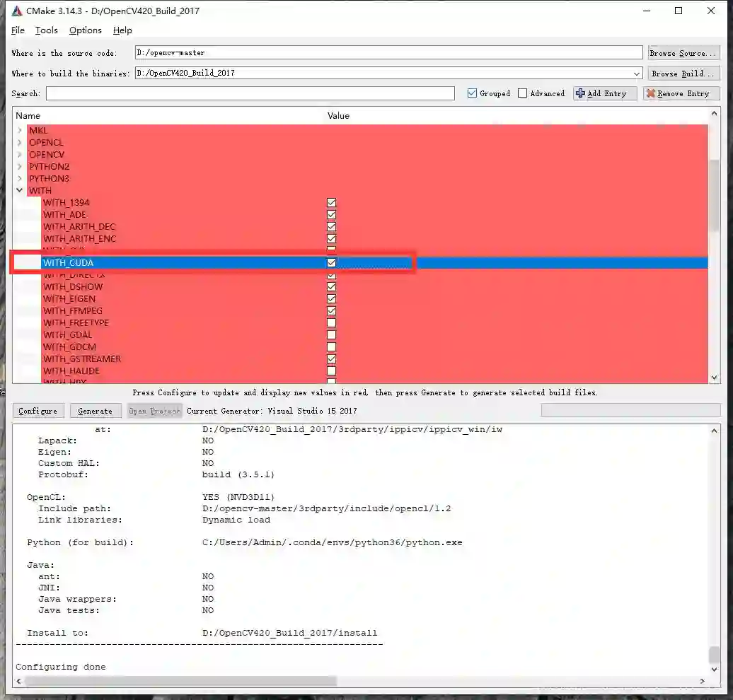
Task: Click the Name column header
Action: pos(28,115)
